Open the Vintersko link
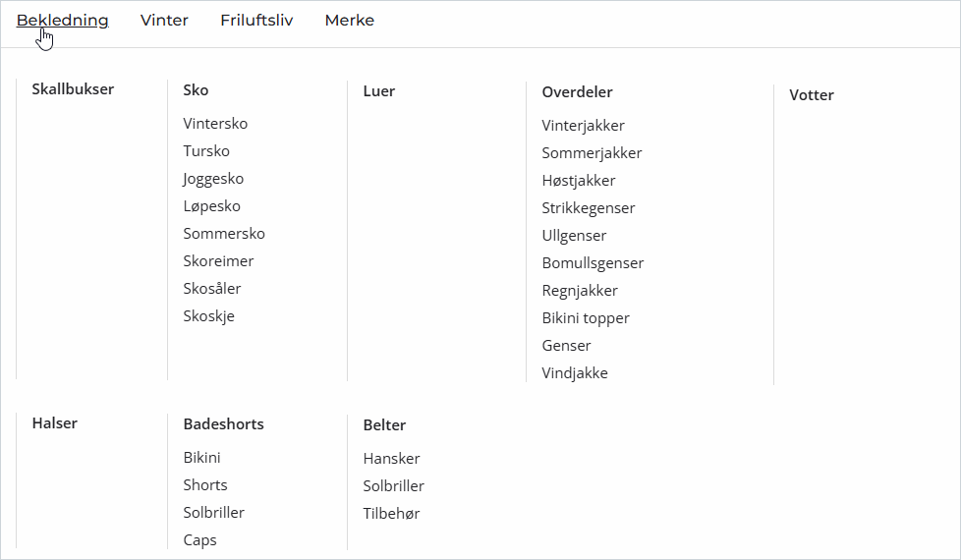Viewport: 961px width, 560px height. [215, 124]
